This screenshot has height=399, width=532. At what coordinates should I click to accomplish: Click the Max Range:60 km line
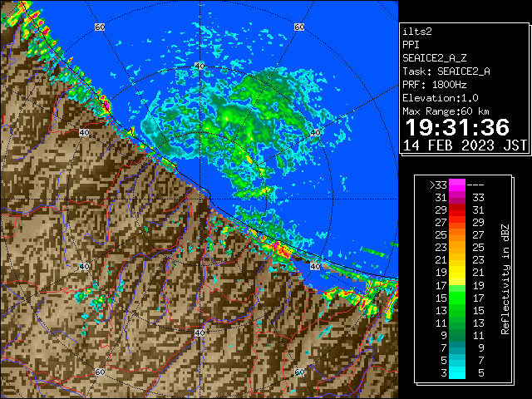point(446,111)
